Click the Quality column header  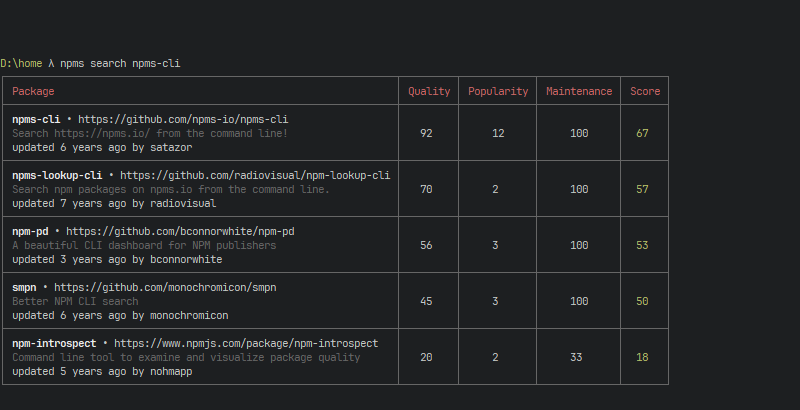[x=429, y=91]
